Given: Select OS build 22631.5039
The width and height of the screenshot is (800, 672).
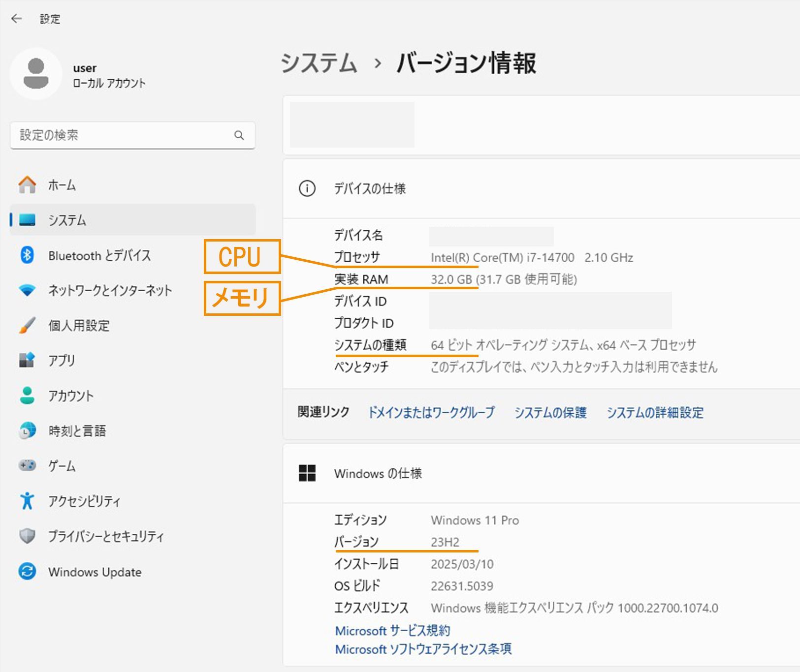Looking at the screenshot, I should tap(462, 586).
